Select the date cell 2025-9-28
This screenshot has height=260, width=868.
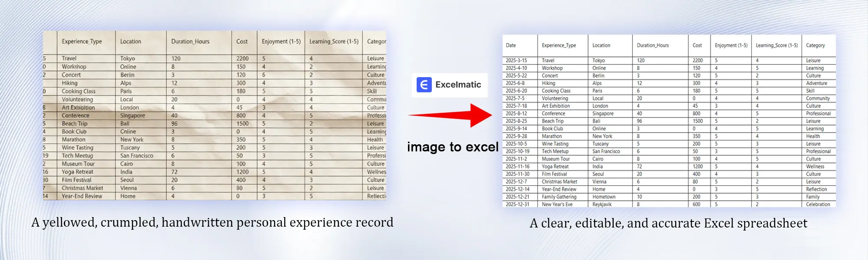tap(516, 136)
